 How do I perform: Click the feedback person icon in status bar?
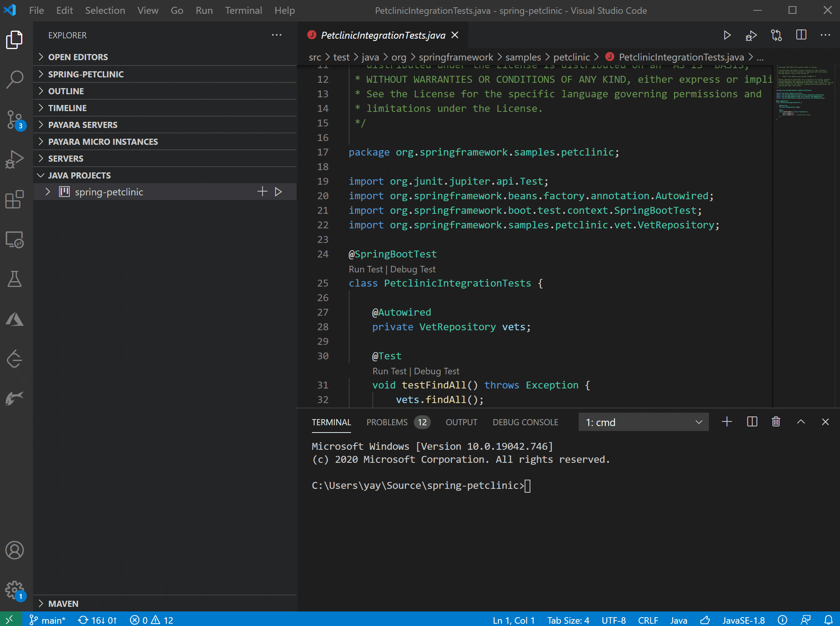806,620
